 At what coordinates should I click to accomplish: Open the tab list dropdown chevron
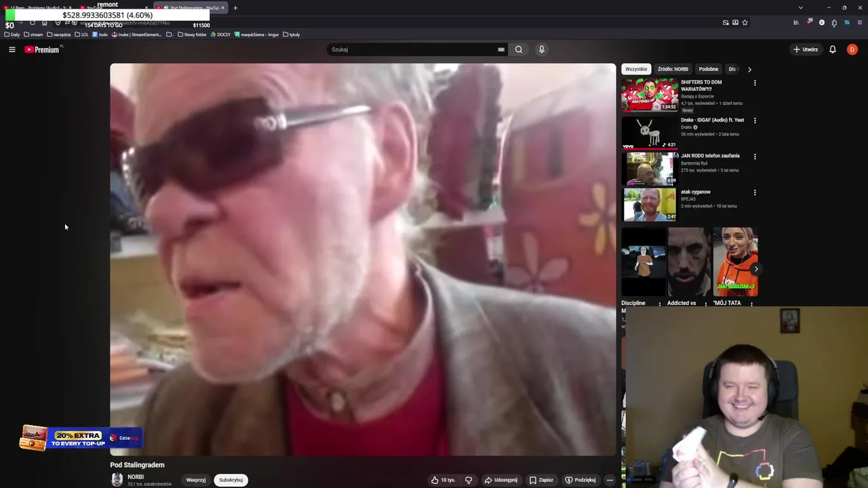pyautogui.click(x=801, y=8)
